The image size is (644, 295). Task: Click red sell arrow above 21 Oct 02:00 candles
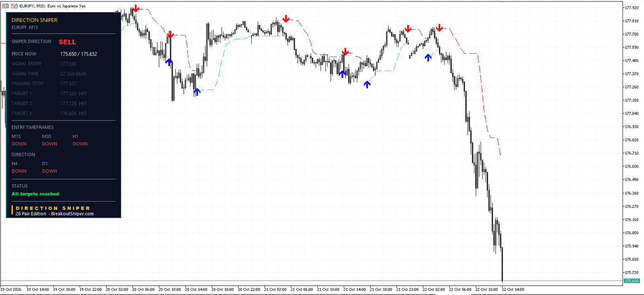click(x=285, y=19)
